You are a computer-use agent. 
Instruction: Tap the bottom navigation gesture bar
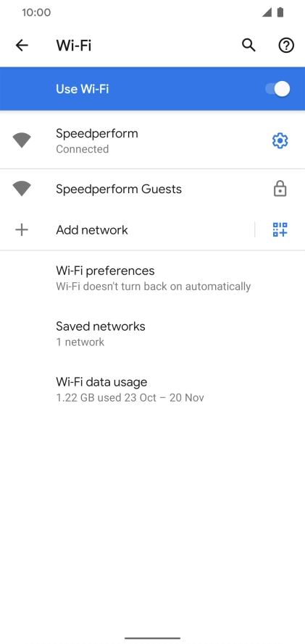[x=152, y=638]
